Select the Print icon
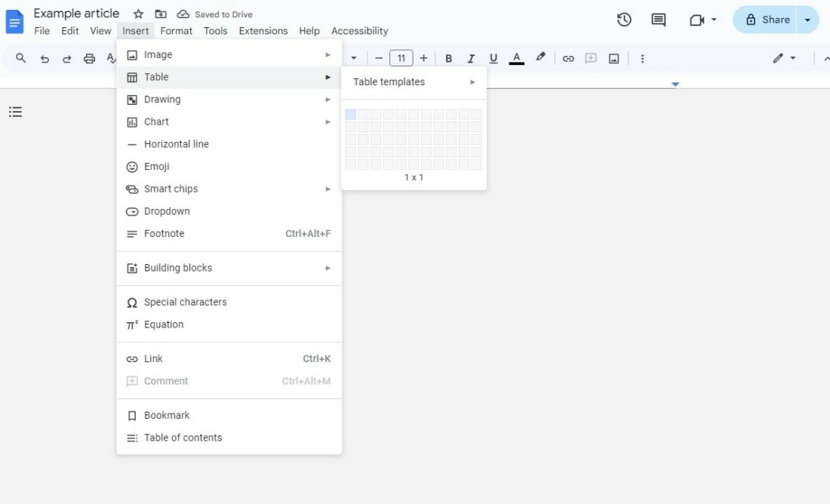This screenshot has width=830, height=504. tap(89, 57)
